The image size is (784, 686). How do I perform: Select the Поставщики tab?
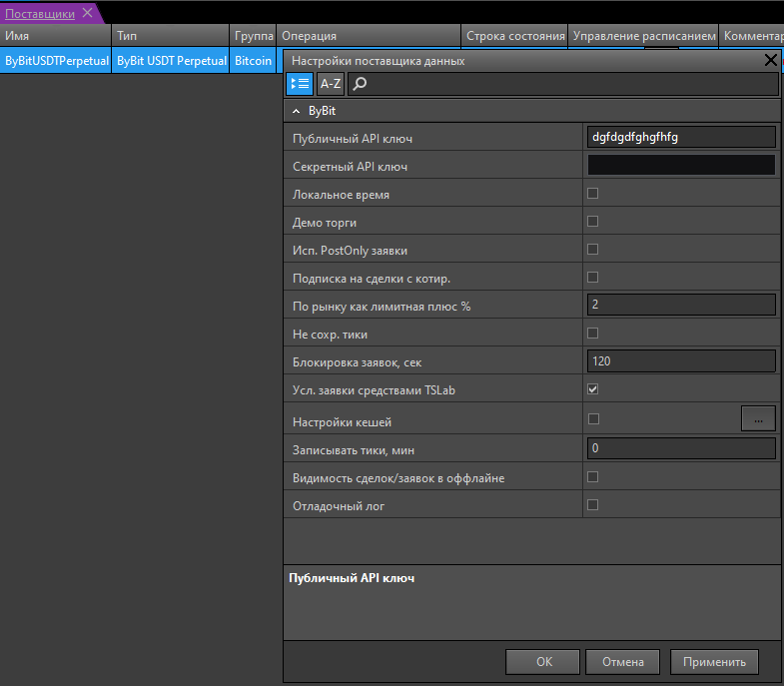tap(40, 14)
